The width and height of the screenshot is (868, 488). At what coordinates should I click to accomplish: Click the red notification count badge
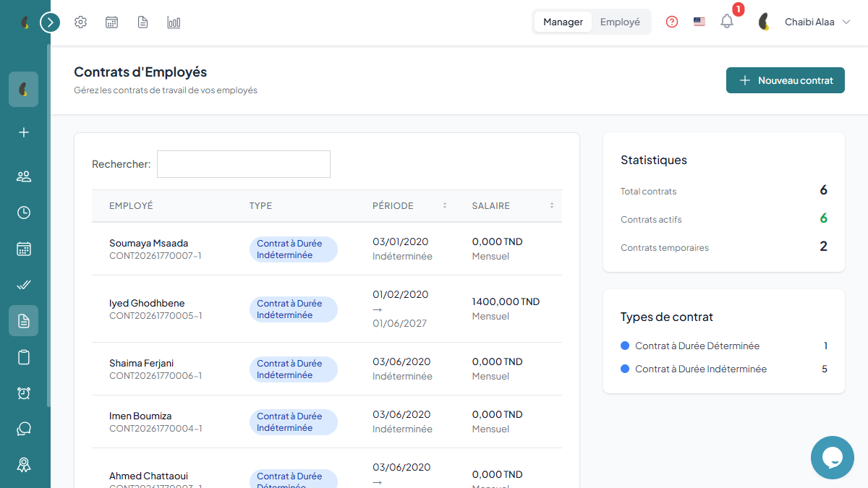click(x=738, y=9)
